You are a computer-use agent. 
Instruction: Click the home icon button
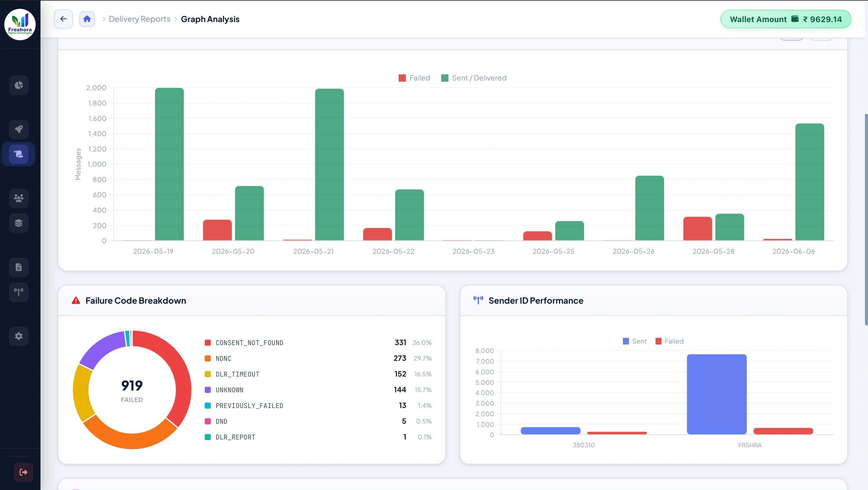87,19
